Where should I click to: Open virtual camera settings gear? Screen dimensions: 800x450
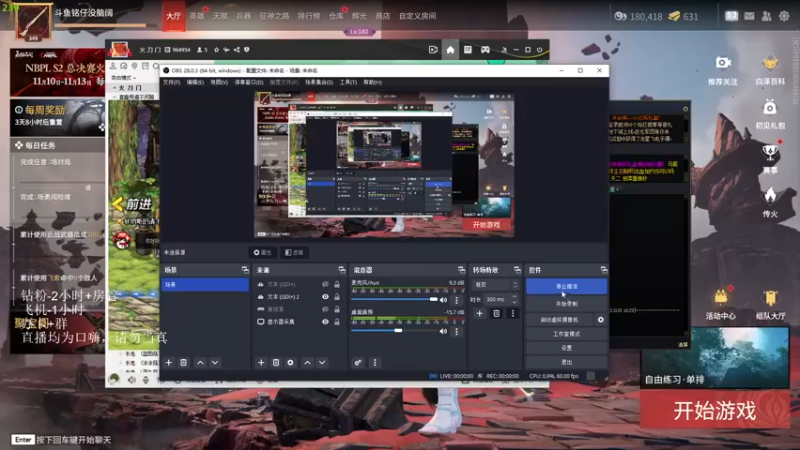(601, 319)
